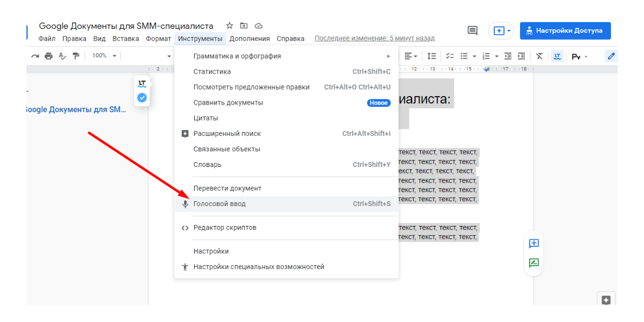Toggle the LanguageTool toolbar button
The width and height of the screenshot is (644, 322).
557,56
